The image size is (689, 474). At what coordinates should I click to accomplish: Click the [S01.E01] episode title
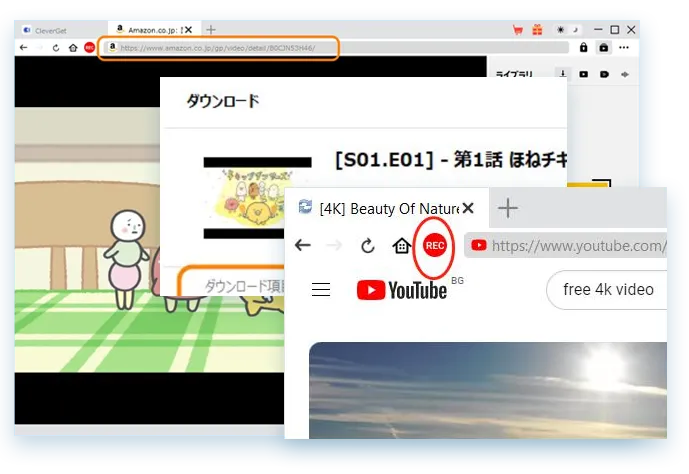pyautogui.click(x=451, y=159)
